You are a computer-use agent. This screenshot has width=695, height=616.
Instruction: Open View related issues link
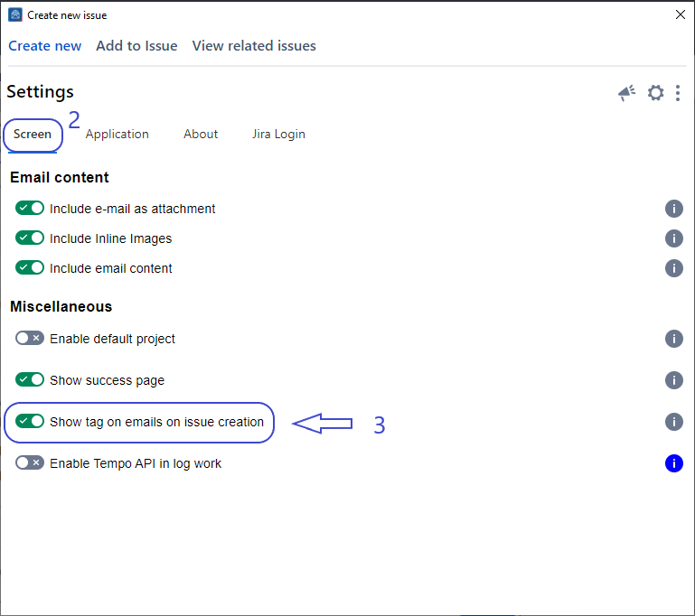tap(254, 46)
